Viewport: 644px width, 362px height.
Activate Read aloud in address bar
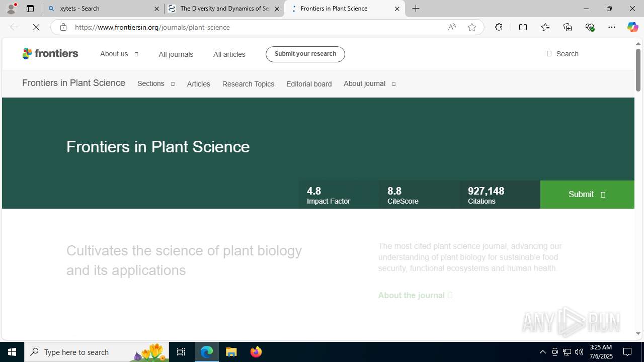tap(452, 27)
